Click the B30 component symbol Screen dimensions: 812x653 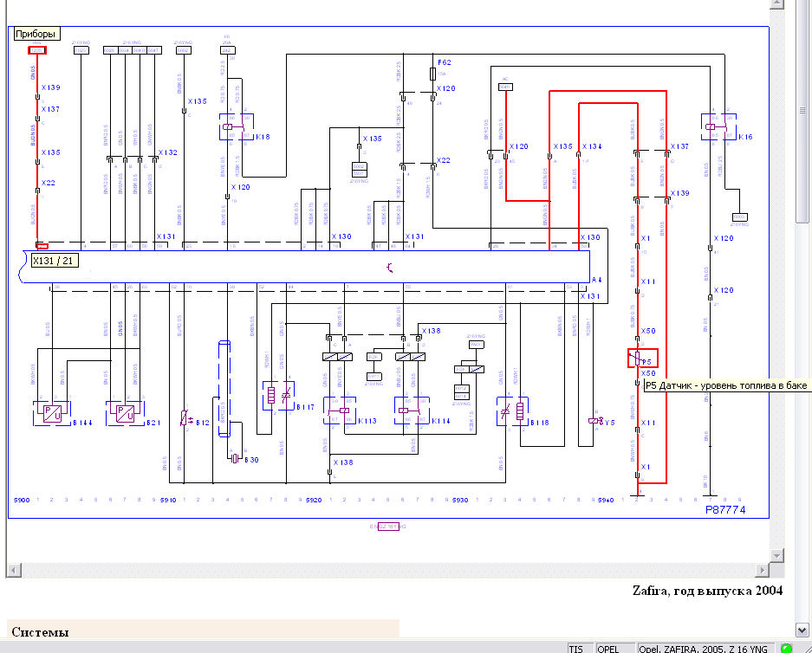pyautogui.click(x=235, y=458)
